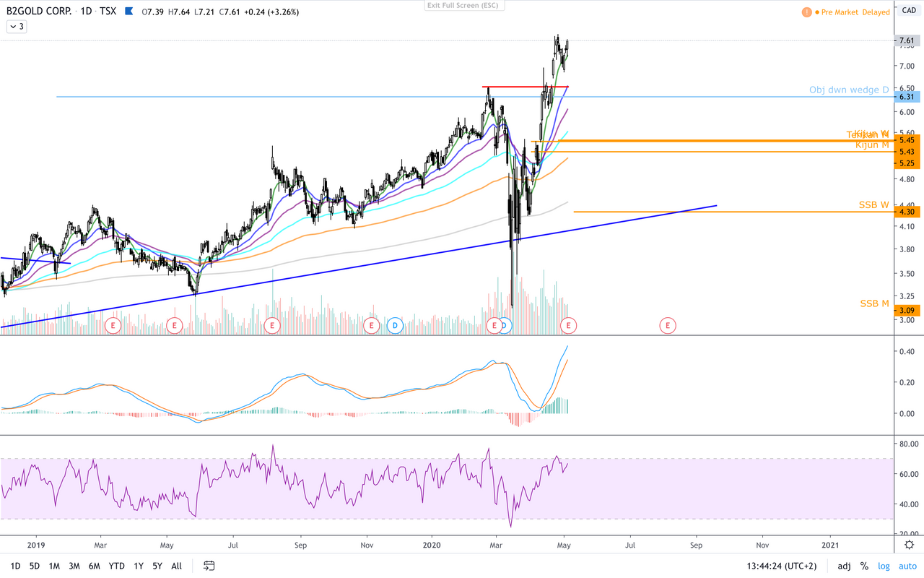Image resolution: width=924 pixels, height=578 pixels.
Task: Click the earnings E marker near May 2020
Action: point(569,326)
